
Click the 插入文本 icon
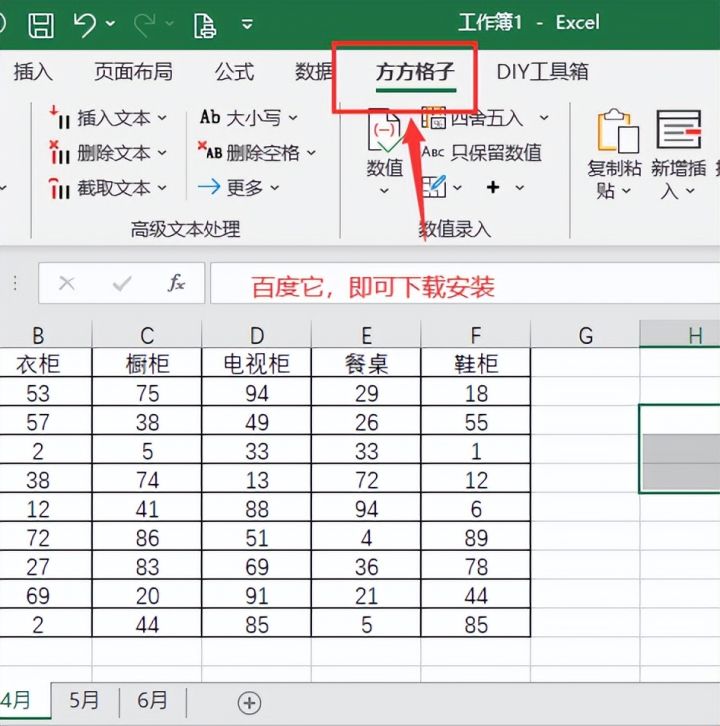[60, 117]
